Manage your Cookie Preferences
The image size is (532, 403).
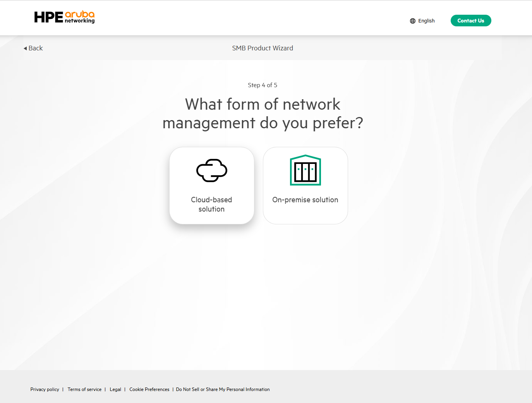(x=149, y=389)
